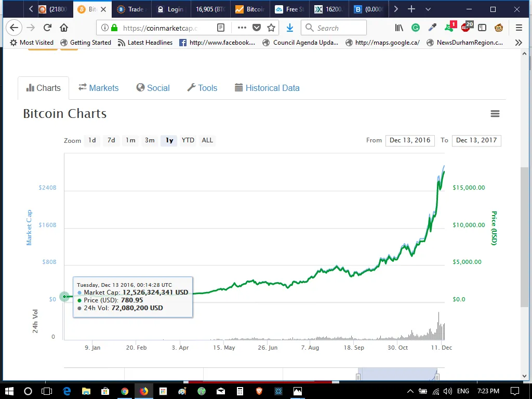Switch to the Trade tab
Image resolution: width=532 pixels, height=399 pixels.
(x=131, y=9)
